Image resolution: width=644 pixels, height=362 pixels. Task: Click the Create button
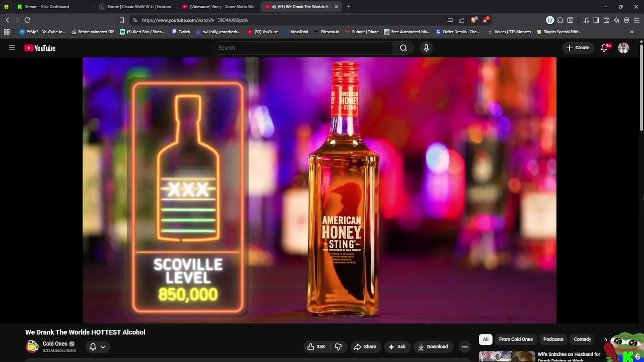pyautogui.click(x=578, y=48)
